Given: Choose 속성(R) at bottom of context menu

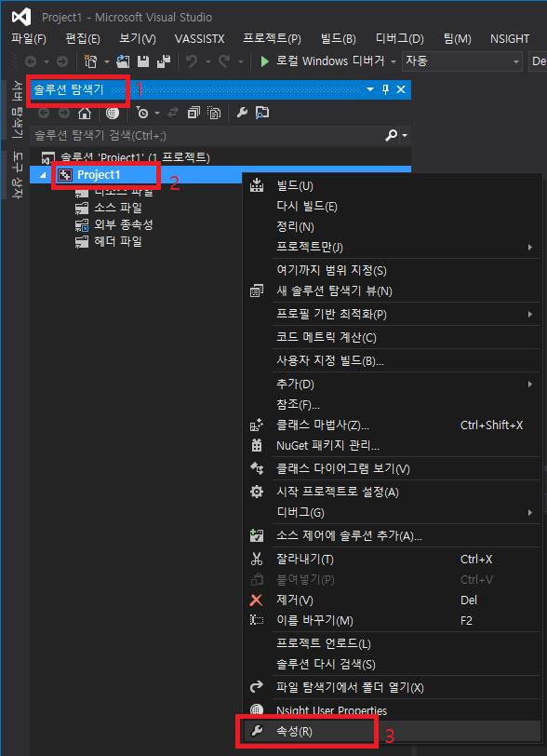Looking at the screenshot, I should [x=392, y=731].
